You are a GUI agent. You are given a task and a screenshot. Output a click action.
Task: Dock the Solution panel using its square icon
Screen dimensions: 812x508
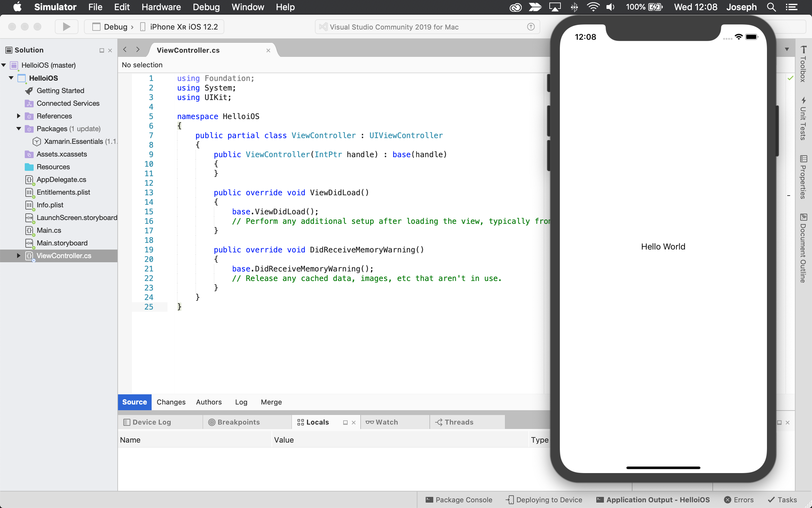click(102, 50)
